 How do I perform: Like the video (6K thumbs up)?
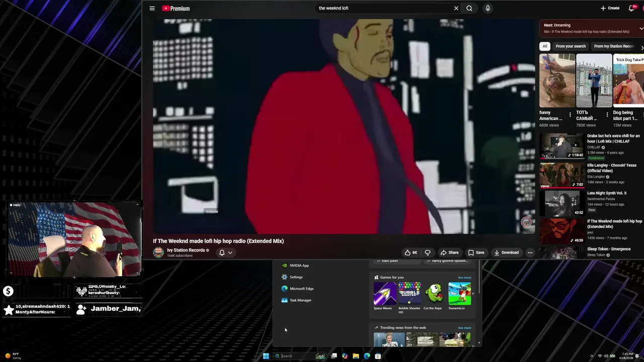coord(411,252)
